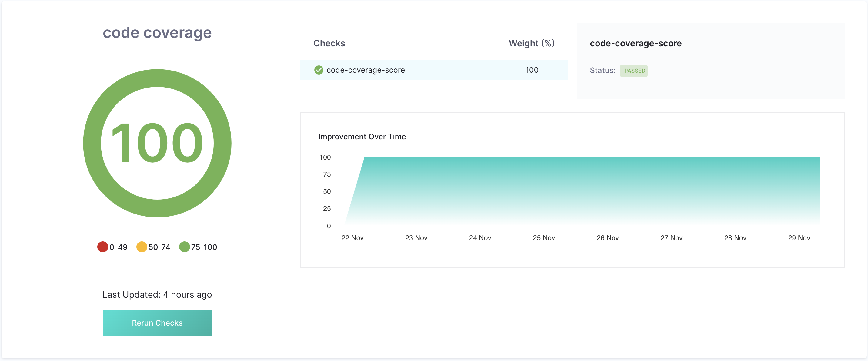Viewport: 868px width, 361px height.
Task: Select the code-coverage-score check row
Action: tap(433, 70)
